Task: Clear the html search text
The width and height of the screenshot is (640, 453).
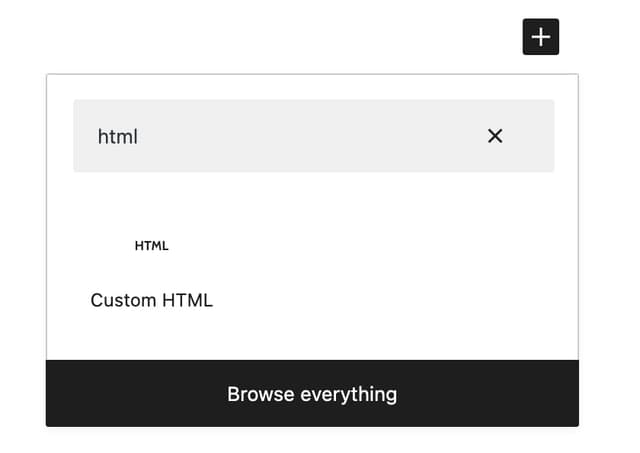Action: 495,136
